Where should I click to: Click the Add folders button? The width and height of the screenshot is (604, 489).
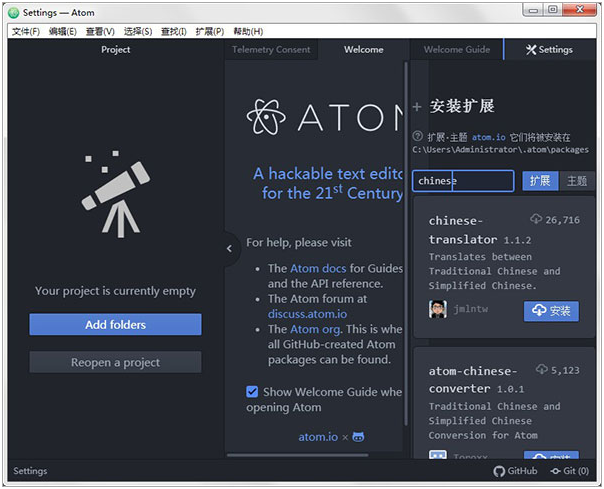click(x=116, y=324)
